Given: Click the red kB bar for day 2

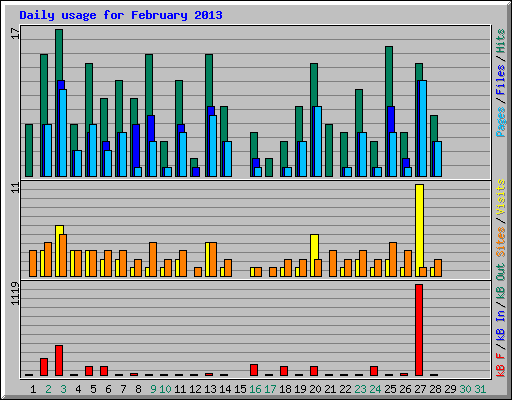Looking at the screenshot, I should 44,367.
